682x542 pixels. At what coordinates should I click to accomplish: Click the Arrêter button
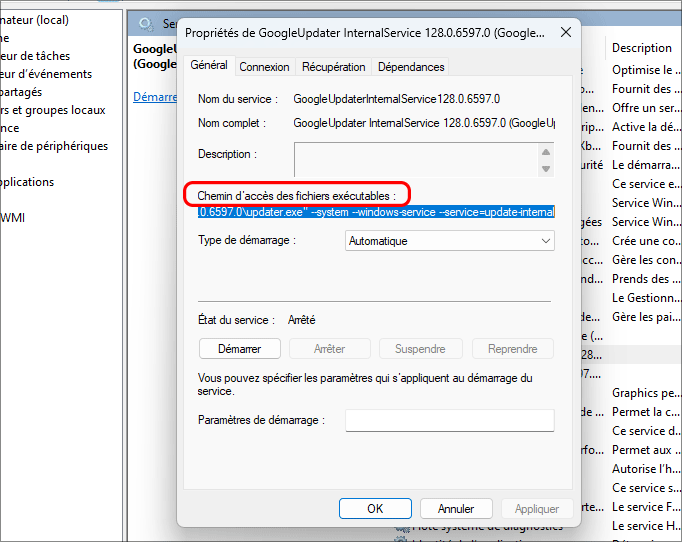330,349
